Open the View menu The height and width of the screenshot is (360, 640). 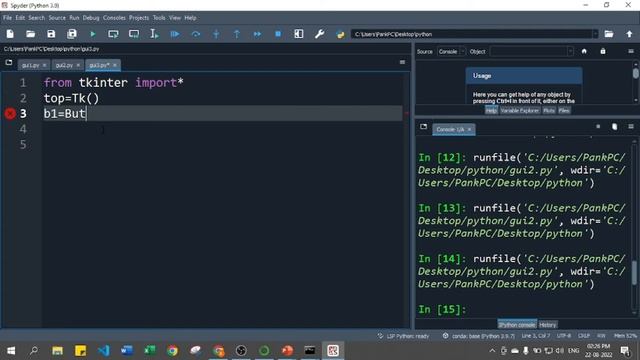coord(175,18)
